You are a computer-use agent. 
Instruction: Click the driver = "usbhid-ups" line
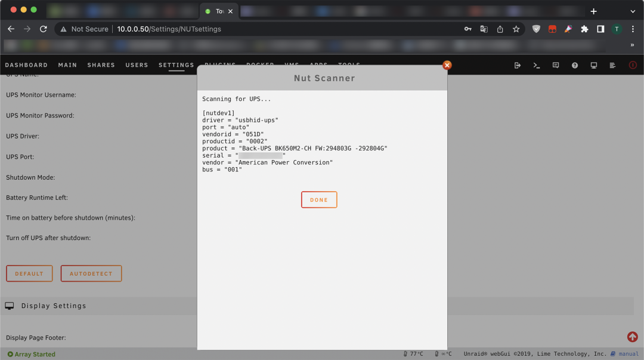coord(240,120)
